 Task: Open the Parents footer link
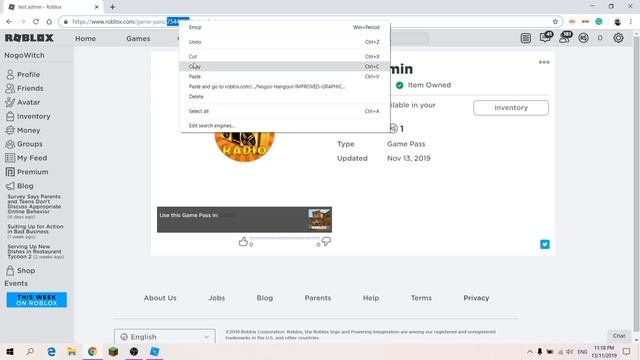[x=318, y=298]
